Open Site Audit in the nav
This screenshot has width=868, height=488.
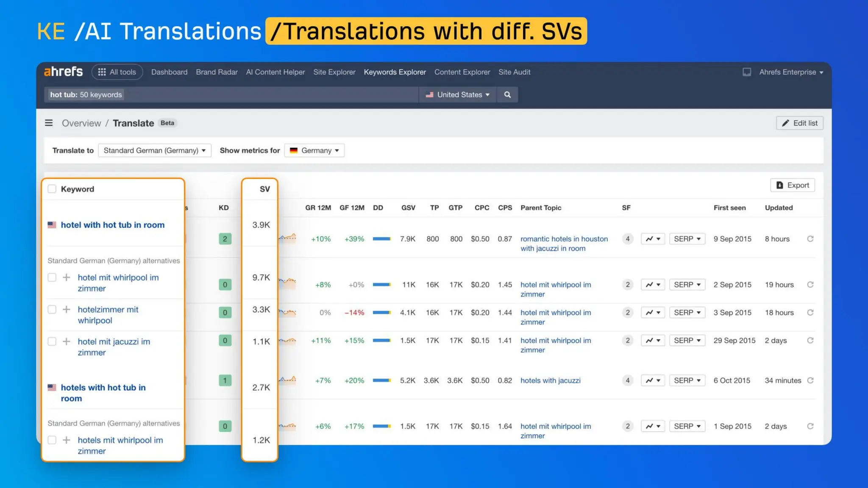pyautogui.click(x=514, y=72)
